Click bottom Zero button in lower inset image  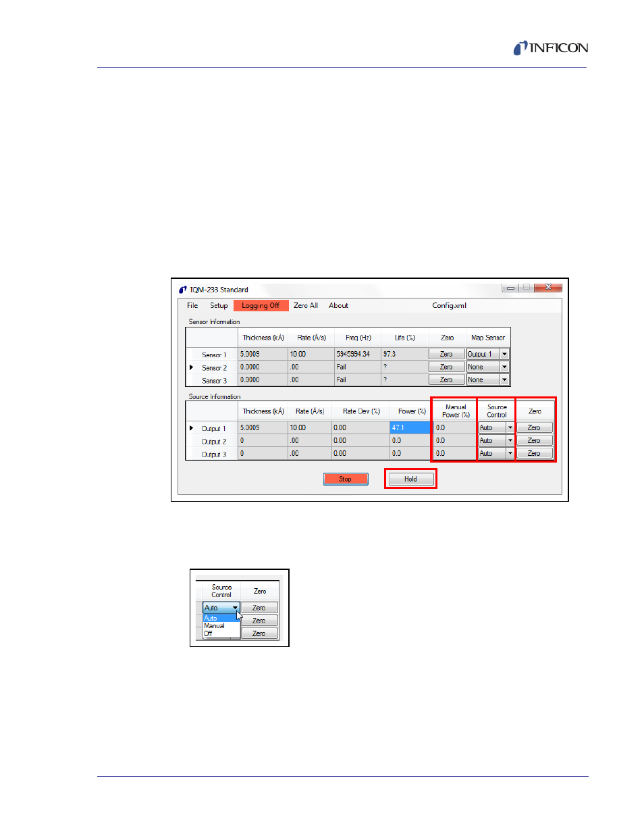[259, 633]
